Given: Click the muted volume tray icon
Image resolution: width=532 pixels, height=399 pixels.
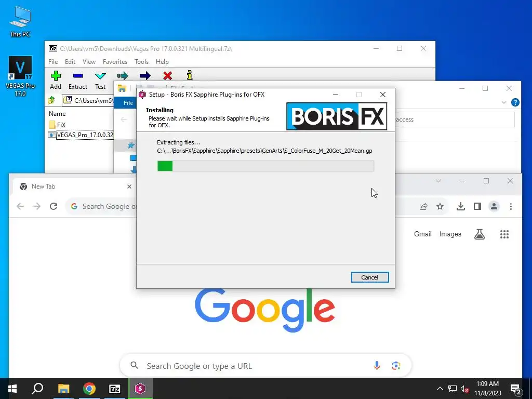Looking at the screenshot, I should [464, 389].
